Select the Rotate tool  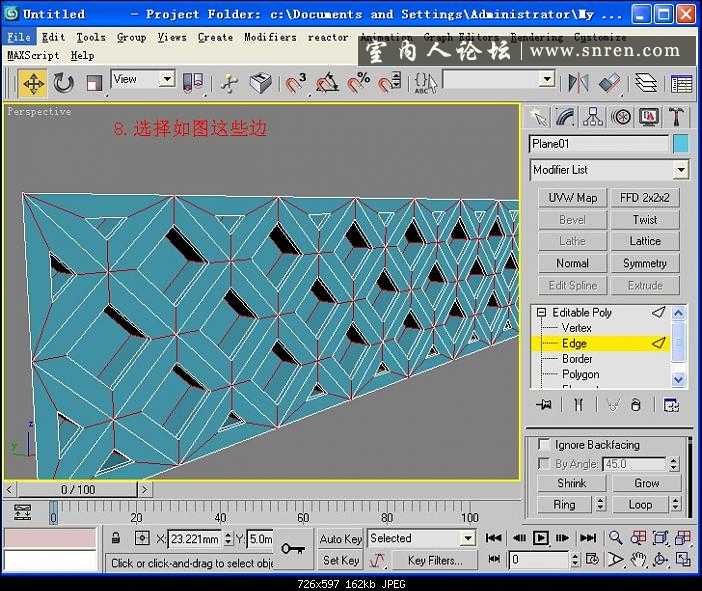point(63,84)
